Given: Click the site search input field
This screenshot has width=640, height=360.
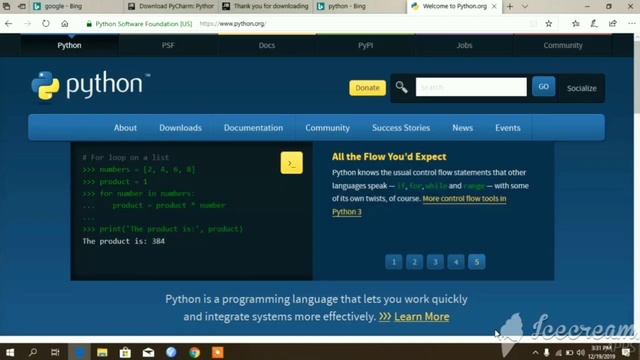Looking at the screenshot, I should [471, 87].
